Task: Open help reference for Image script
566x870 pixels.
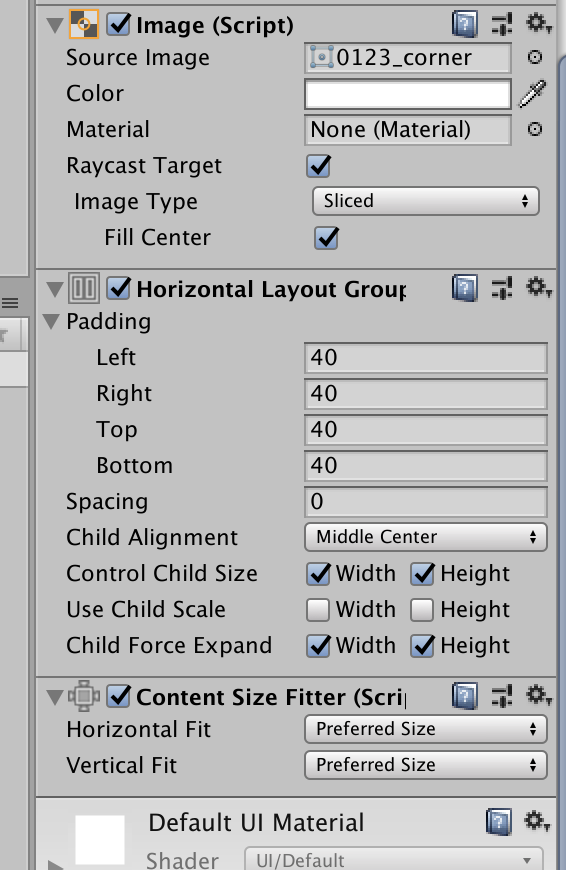Action: pyautogui.click(x=465, y=24)
